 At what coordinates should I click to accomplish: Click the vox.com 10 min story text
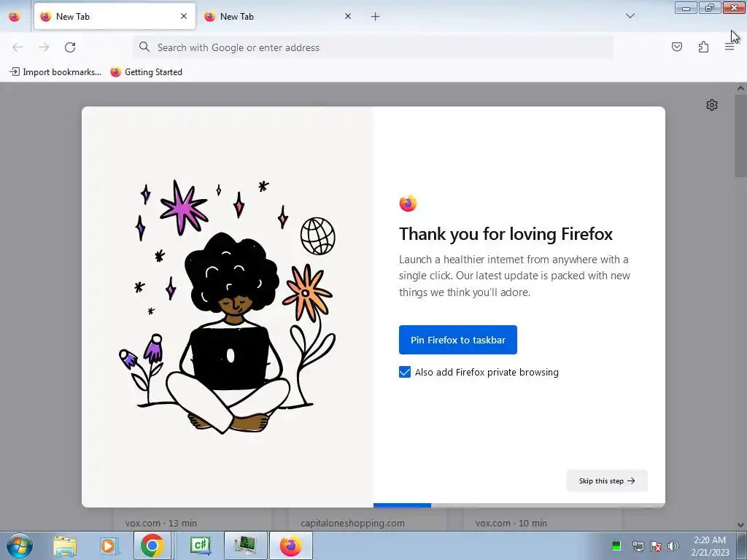(x=511, y=523)
